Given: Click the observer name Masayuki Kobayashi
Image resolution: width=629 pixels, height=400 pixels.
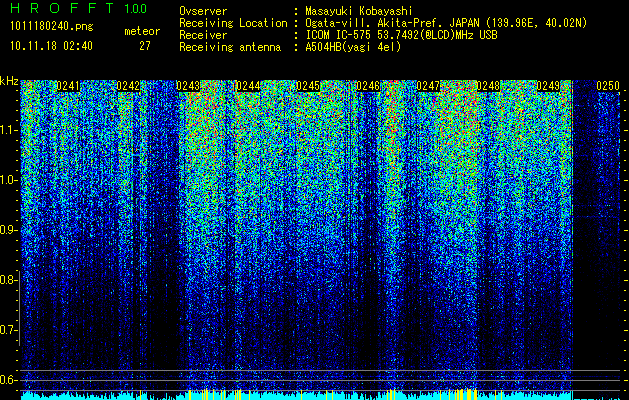Looking at the screenshot, I should (x=359, y=11).
